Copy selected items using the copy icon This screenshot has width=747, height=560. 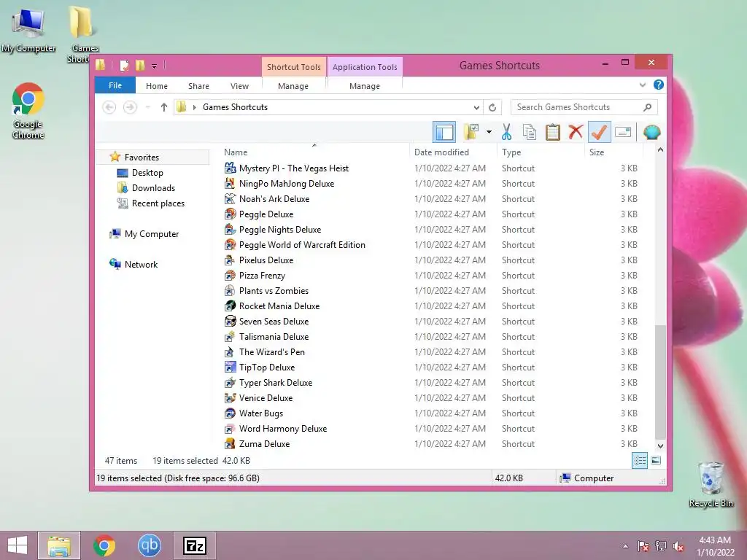click(530, 132)
